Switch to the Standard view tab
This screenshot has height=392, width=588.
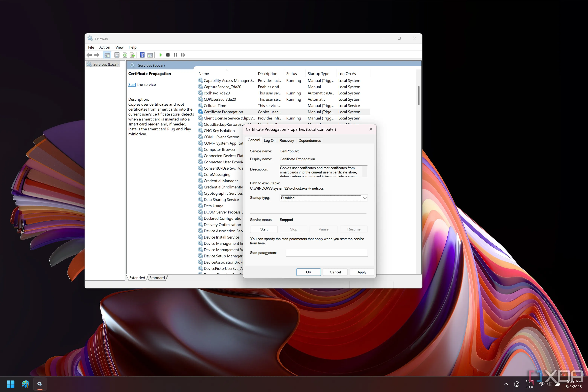157,278
